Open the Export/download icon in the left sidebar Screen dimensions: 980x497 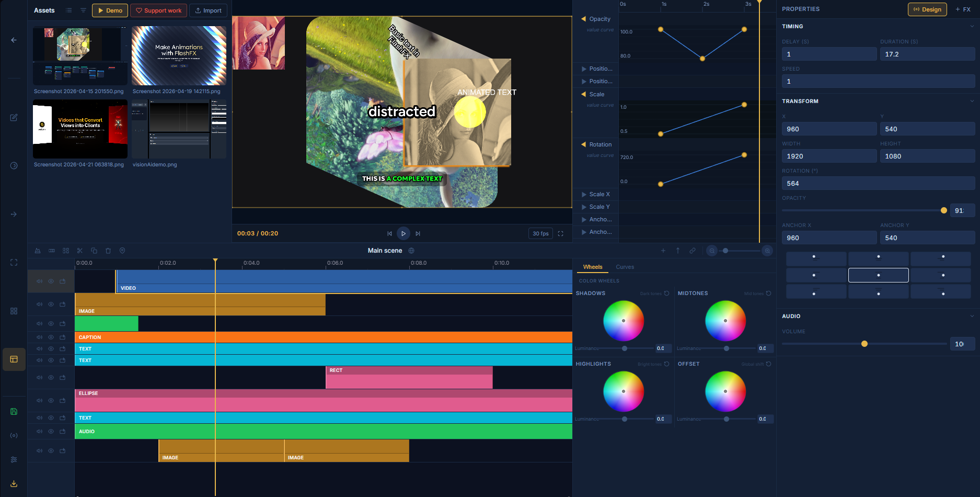coord(14,483)
